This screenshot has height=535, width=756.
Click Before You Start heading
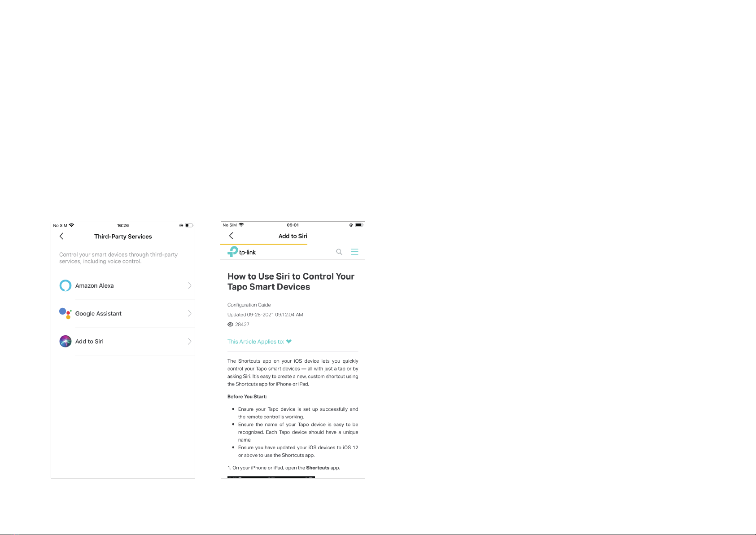247,396
